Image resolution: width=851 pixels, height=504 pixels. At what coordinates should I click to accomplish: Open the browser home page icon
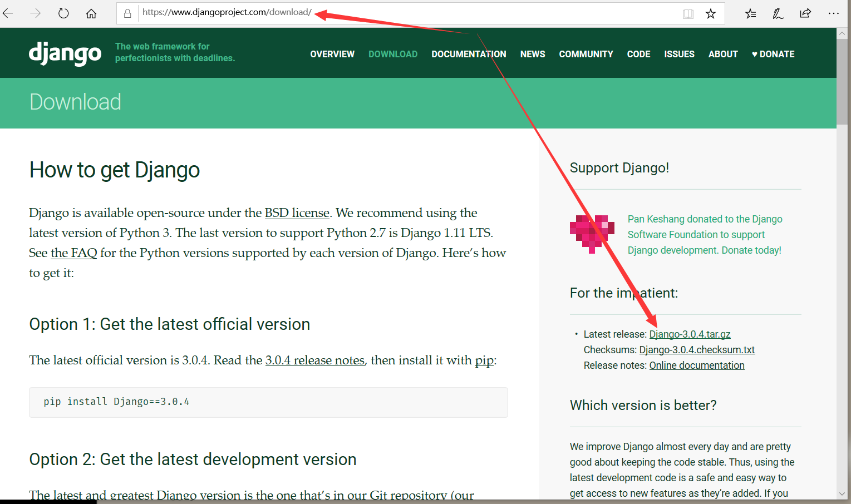(91, 13)
